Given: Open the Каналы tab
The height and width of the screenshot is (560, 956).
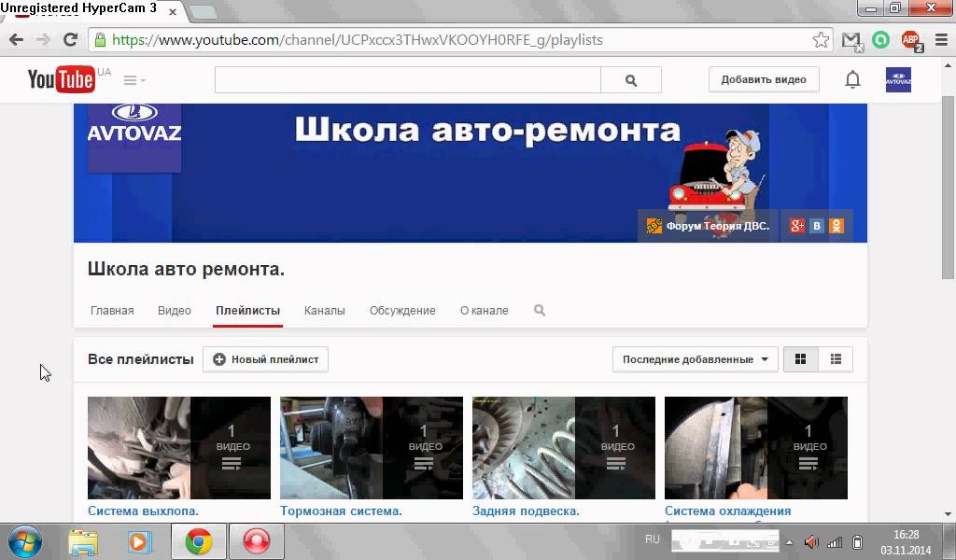Looking at the screenshot, I should point(324,310).
